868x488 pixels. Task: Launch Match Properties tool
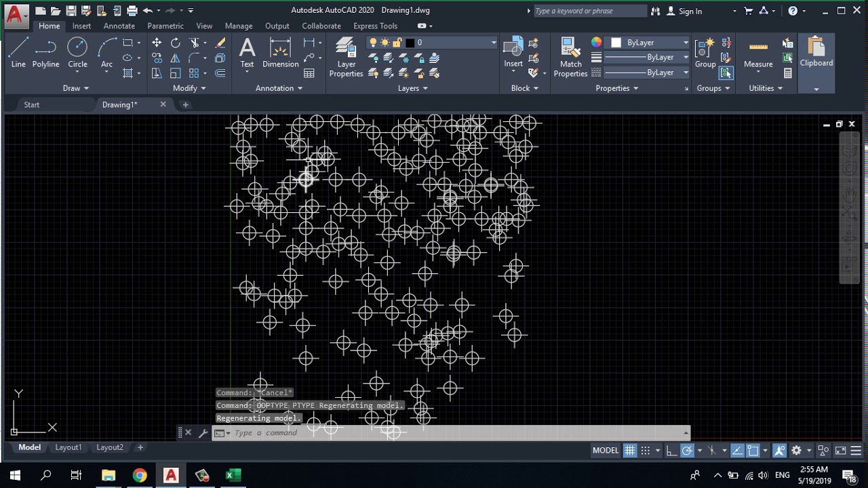[x=570, y=58]
